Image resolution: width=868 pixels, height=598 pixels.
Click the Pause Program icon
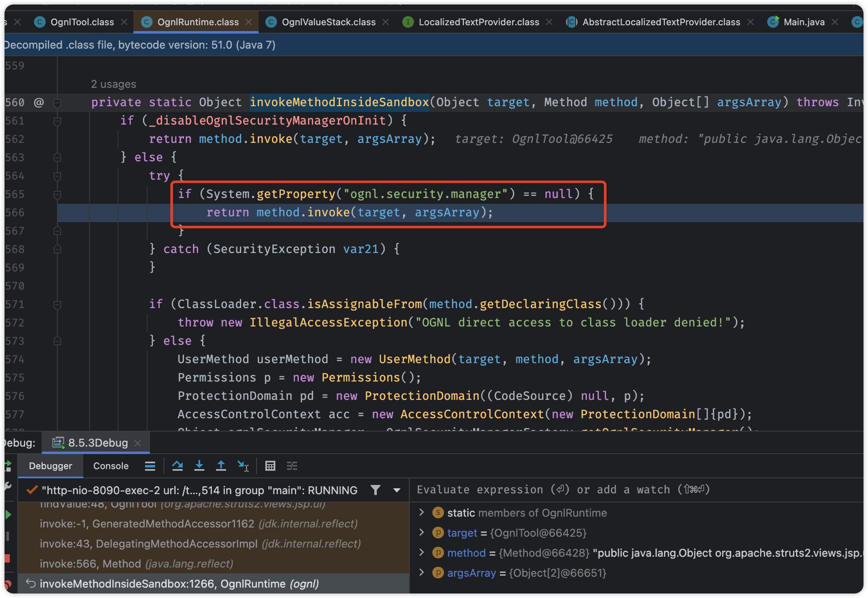[x=8, y=536]
